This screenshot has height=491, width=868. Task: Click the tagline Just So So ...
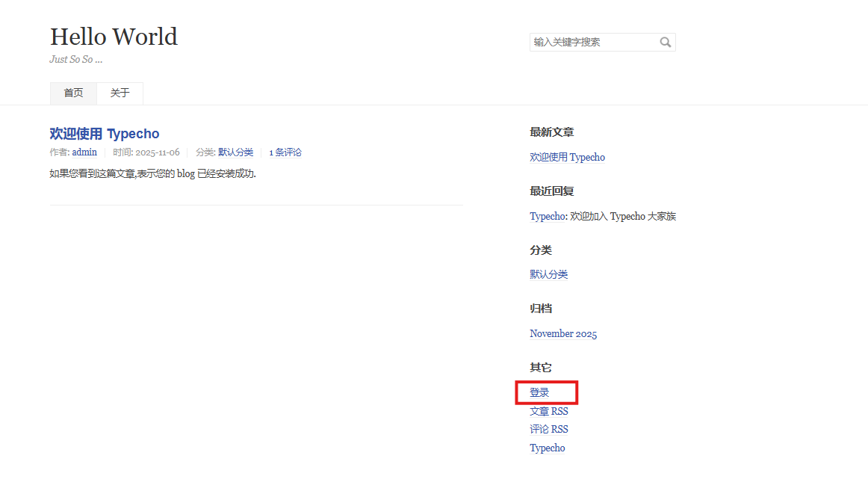tap(75, 60)
